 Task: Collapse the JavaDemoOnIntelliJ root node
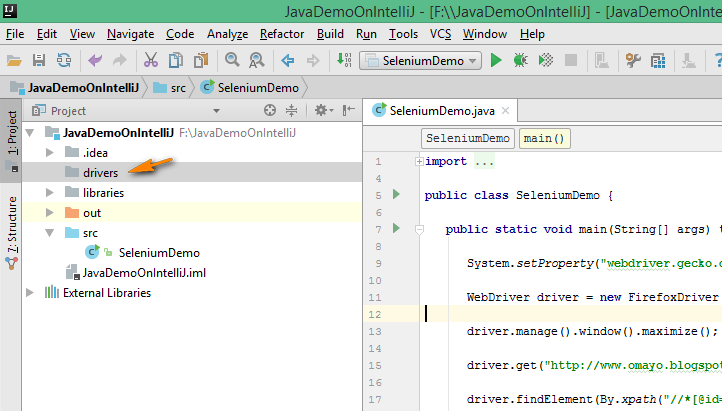pos(30,133)
